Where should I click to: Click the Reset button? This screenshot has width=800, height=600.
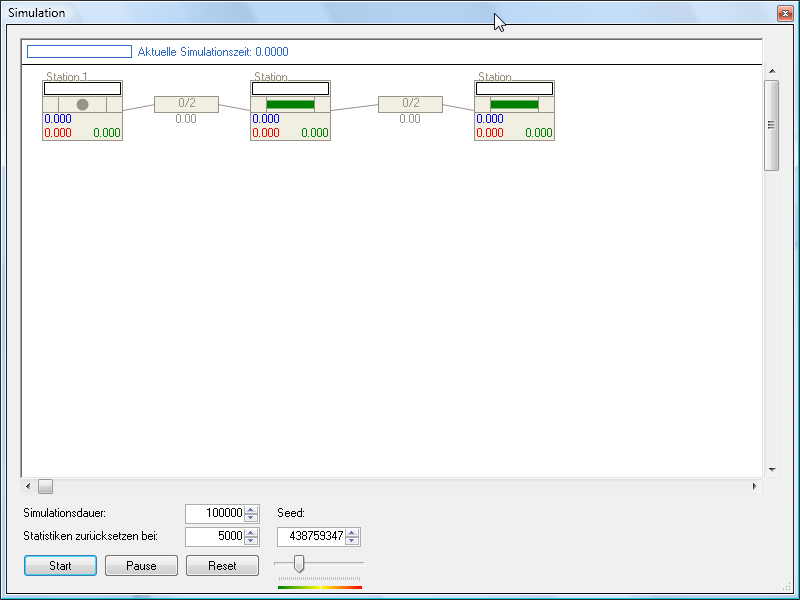pos(222,565)
